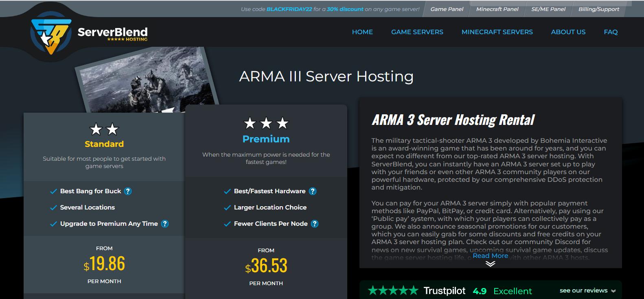Click the $19.86 Standard price
The width and height of the screenshot is (644, 299).
tap(104, 264)
